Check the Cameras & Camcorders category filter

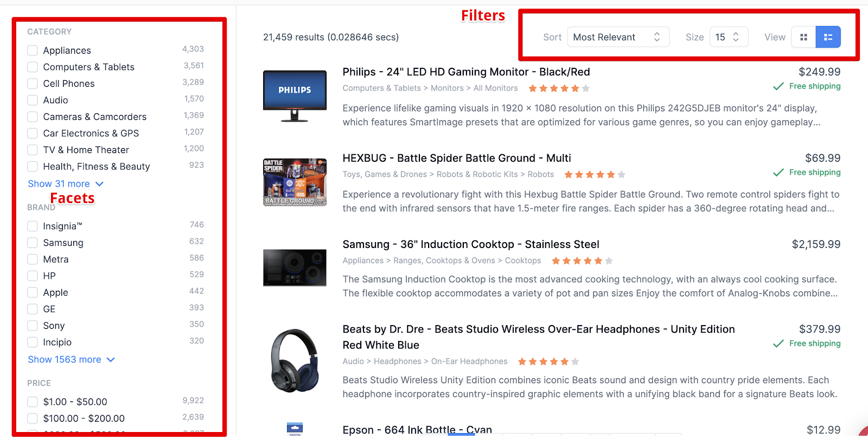pyautogui.click(x=33, y=117)
